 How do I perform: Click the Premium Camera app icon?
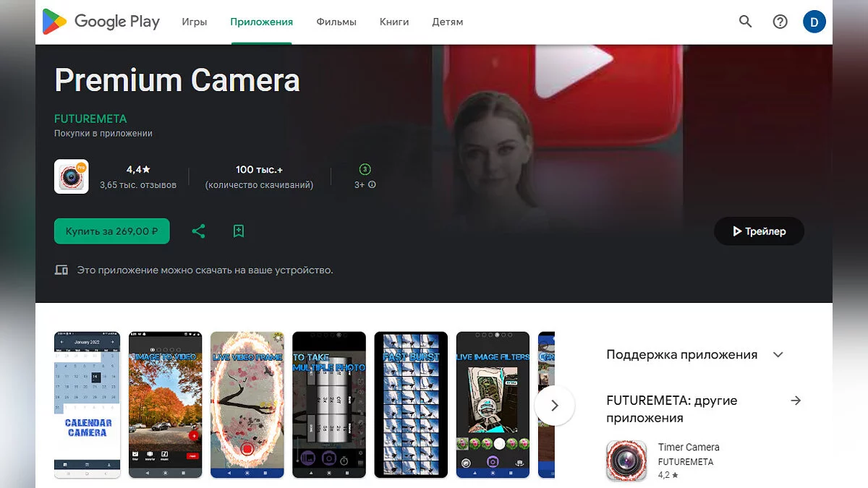(72, 176)
